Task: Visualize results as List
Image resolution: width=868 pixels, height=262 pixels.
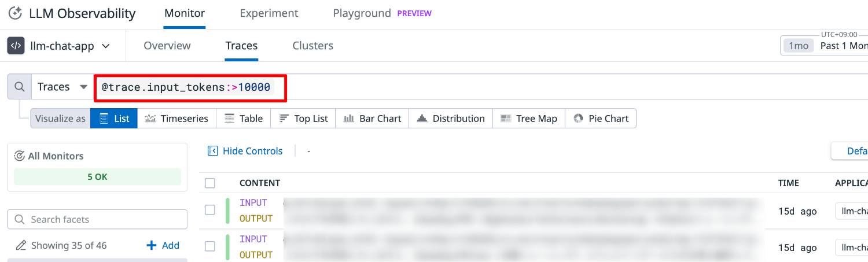Action: click(114, 119)
